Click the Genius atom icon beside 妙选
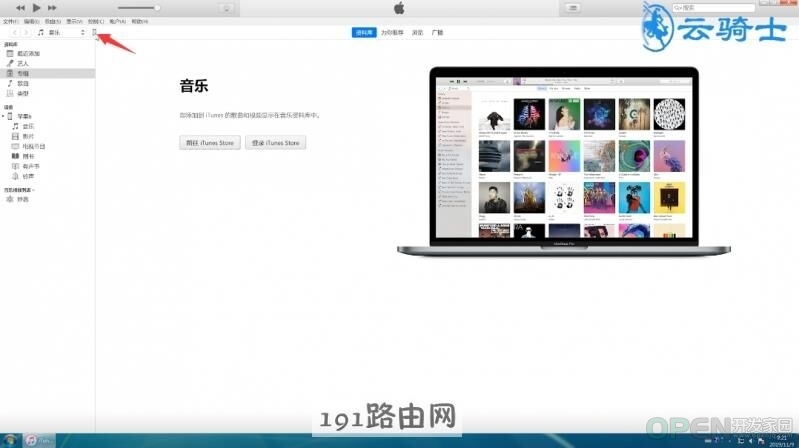Image resolution: width=799 pixels, height=448 pixels. [x=10, y=200]
